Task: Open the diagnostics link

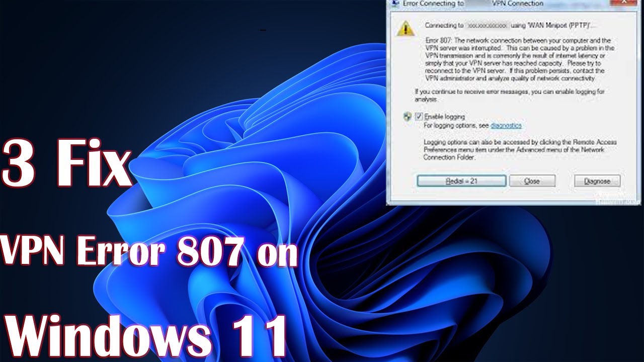Action: 506,125
